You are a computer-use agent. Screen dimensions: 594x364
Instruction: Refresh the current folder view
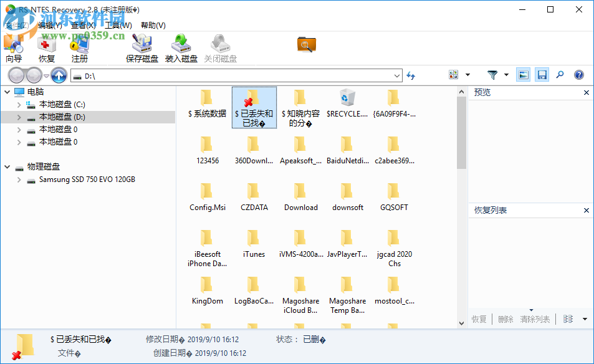pyautogui.click(x=411, y=75)
